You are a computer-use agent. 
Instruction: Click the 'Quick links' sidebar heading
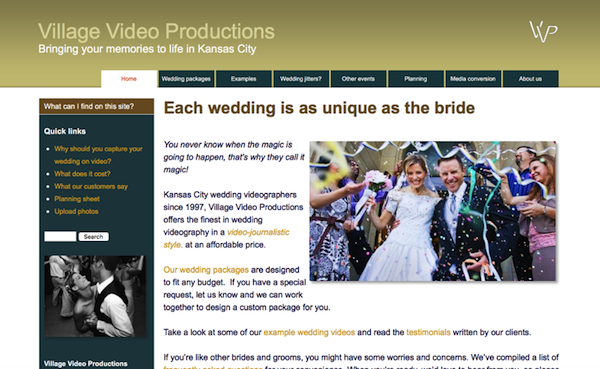65,131
